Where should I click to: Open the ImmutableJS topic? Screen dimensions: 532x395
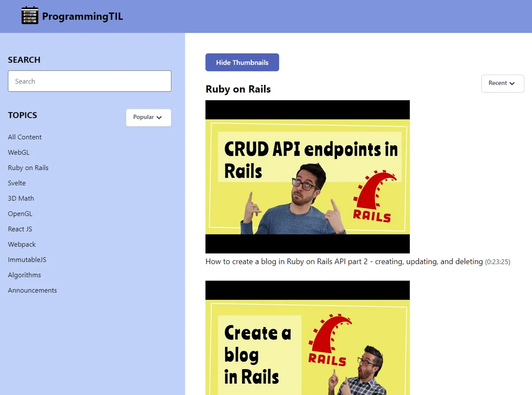pyautogui.click(x=27, y=260)
